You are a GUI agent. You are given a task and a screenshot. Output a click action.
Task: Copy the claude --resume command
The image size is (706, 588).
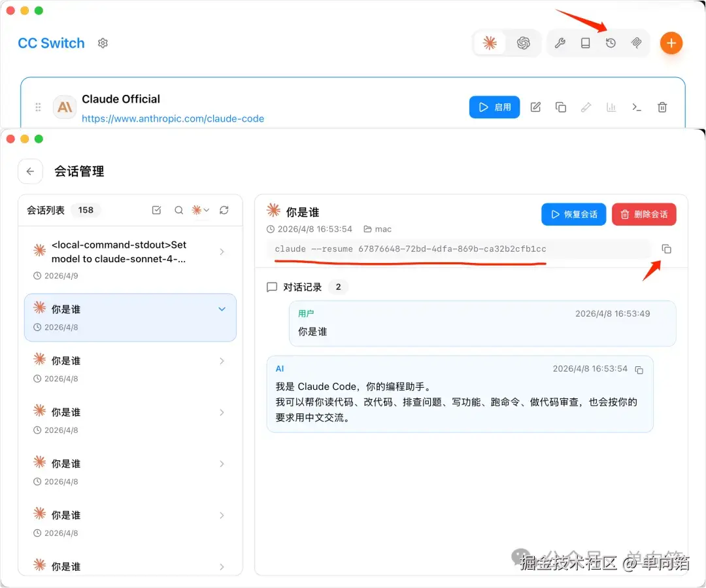point(666,249)
